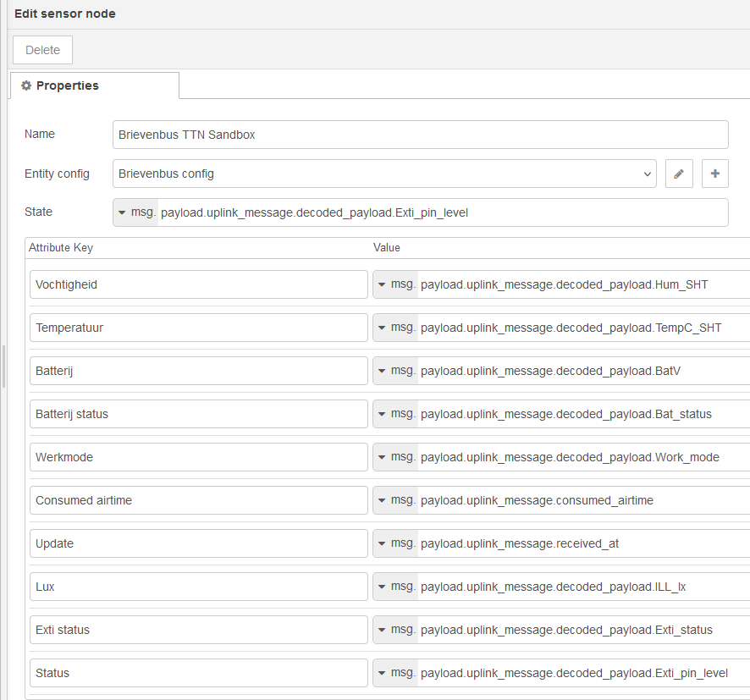Edit the Werkmode attribute key field
Image resolution: width=750 pixels, height=700 pixels.
[198, 457]
